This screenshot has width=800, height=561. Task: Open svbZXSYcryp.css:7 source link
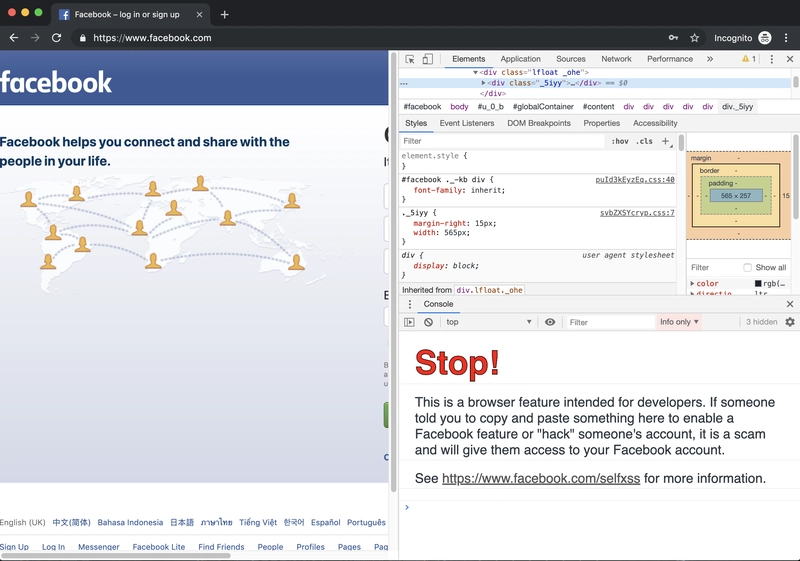pos(637,213)
